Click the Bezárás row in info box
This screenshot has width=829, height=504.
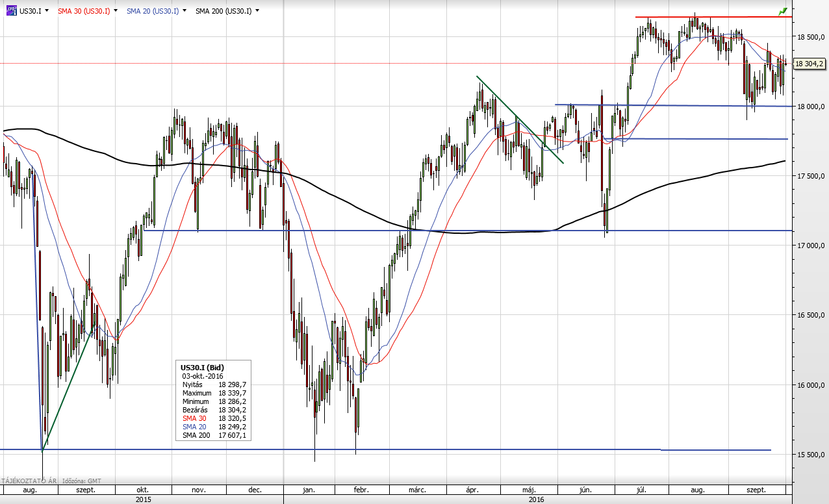tap(214, 410)
